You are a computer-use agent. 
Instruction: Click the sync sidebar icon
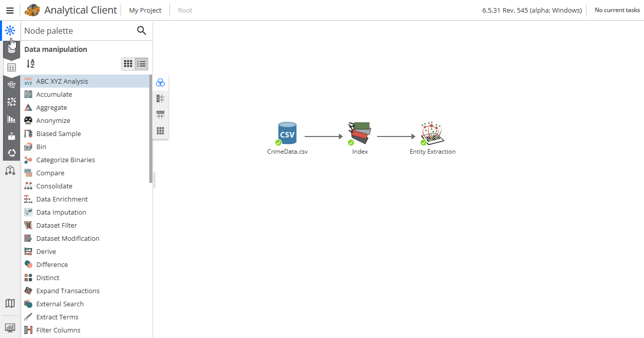pos(11,153)
